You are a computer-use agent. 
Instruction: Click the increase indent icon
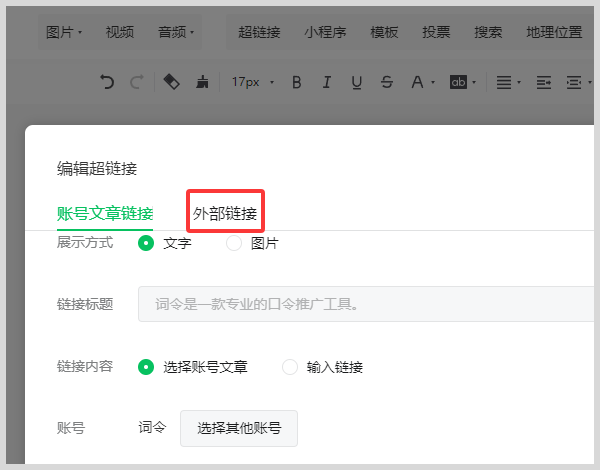click(x=544, y=82)
